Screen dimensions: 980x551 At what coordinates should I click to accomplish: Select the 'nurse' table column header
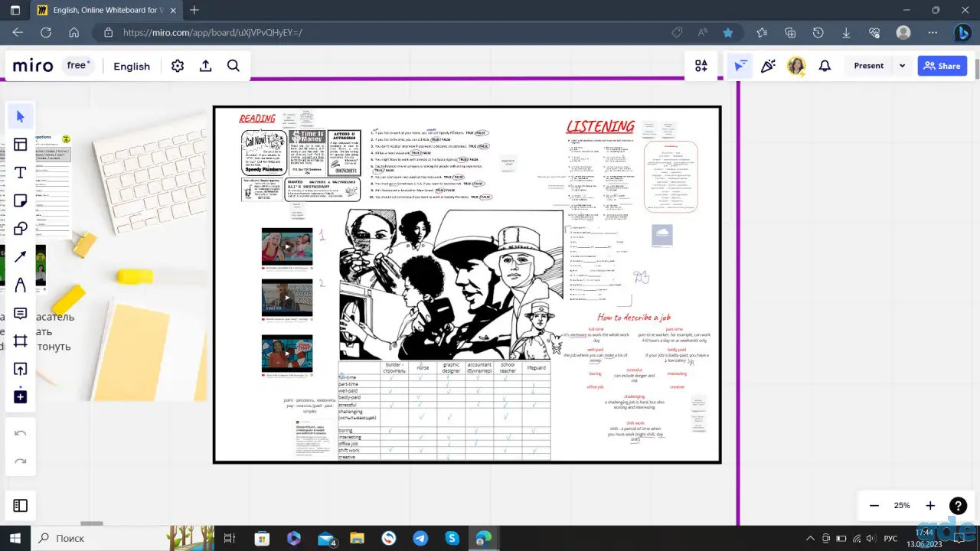point(423,368)
